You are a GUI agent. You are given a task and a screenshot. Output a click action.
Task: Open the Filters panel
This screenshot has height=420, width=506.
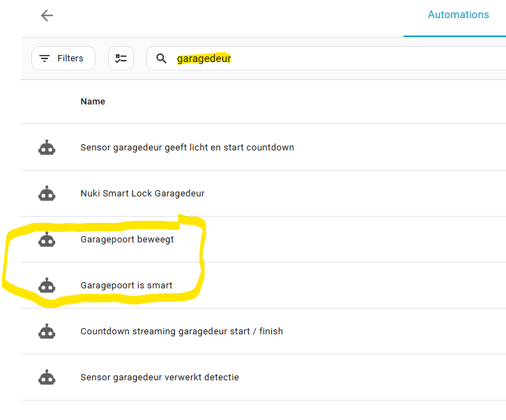click(63, 59)
